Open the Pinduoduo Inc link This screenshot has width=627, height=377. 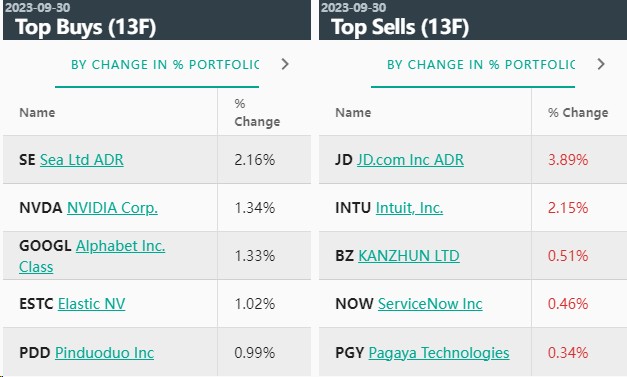pyautogui.click(x=104, y=353)
